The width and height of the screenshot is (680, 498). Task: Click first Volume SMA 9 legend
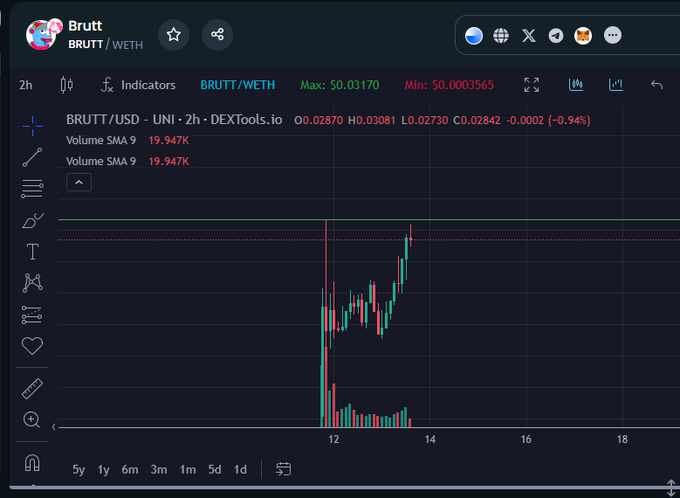101,141
